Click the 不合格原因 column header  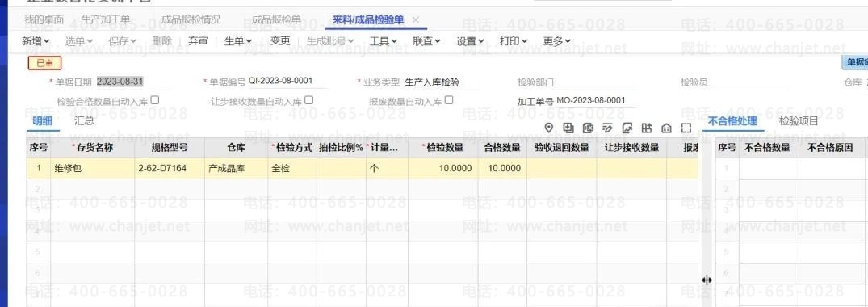pyautogui.click(x=830, y=148)
